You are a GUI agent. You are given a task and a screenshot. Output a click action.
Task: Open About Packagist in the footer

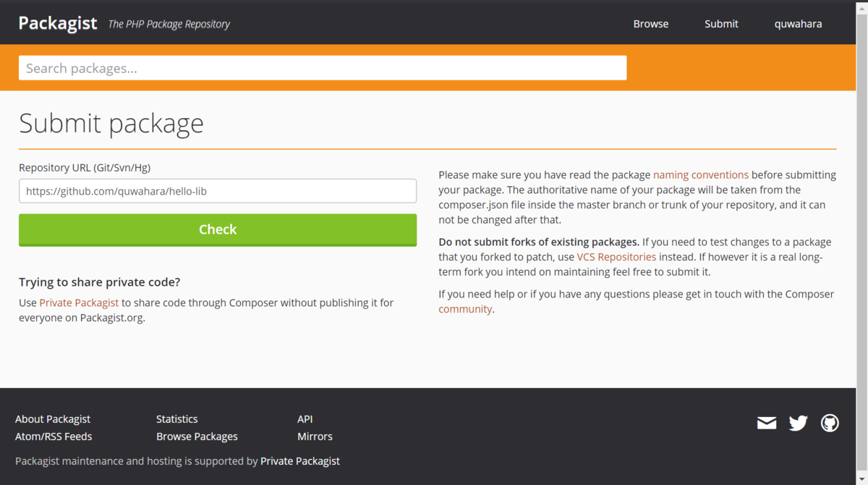[53, 418]
